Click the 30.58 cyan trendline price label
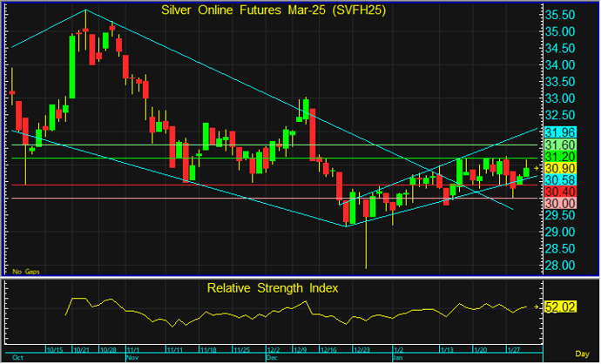601x364 pixels. tap(560, 180)
